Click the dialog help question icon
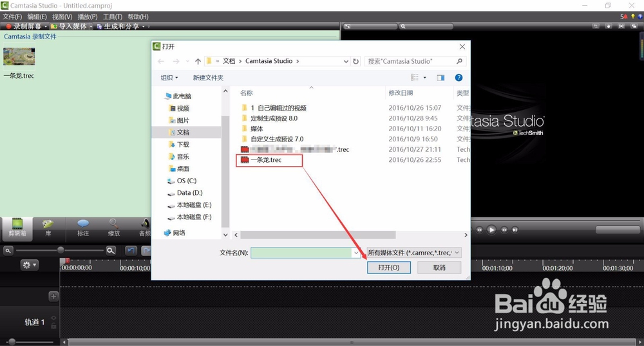The height and width of the screenshot is (346, 644). coord(459,77)
